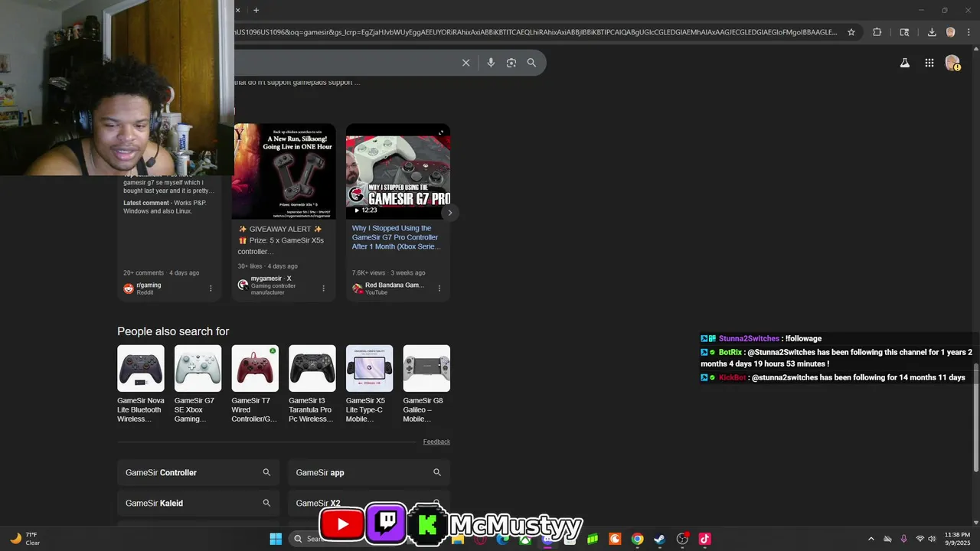Start a voice search with microphone icon

tap(491, 63)
